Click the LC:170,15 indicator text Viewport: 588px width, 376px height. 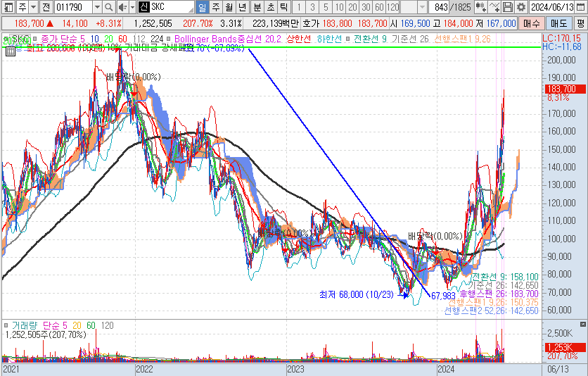[x=561, y=38]
